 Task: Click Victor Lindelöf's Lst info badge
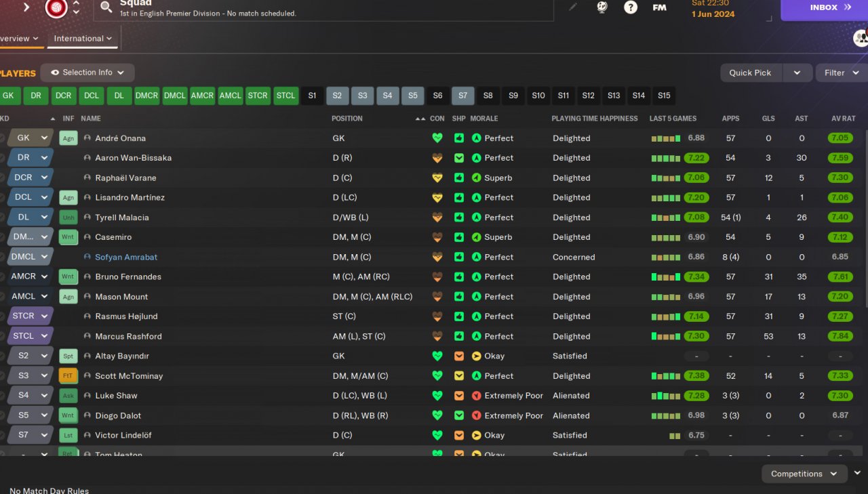click(68, 435)
